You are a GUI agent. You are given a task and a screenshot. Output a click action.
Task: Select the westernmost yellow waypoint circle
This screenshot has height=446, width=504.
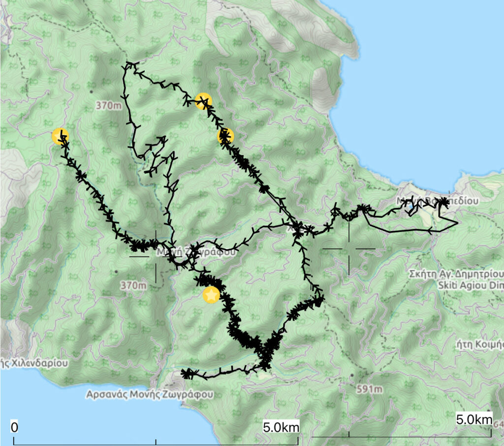click(x=60, y=136)
